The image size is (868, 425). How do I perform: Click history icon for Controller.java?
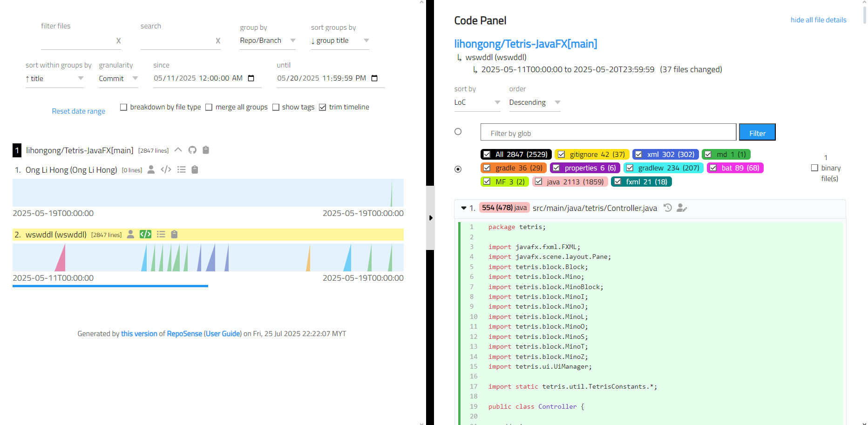[x=668, y=208]
